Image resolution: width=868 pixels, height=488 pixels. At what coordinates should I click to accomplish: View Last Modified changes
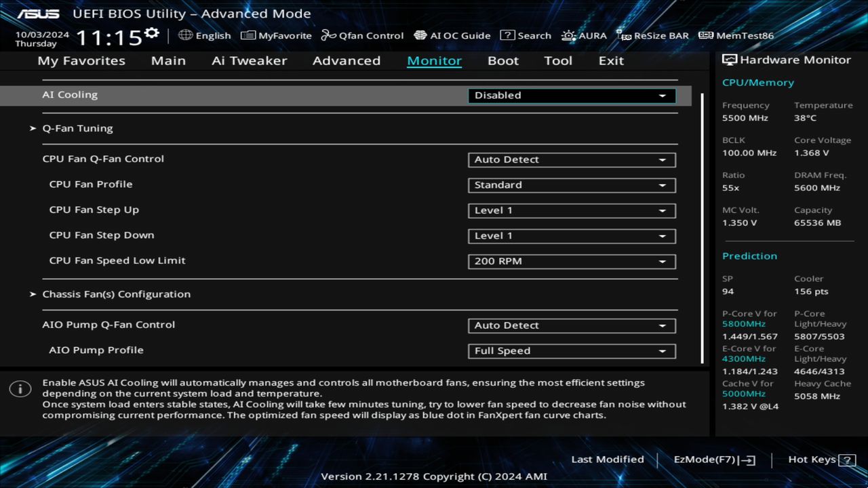(608, 459)
